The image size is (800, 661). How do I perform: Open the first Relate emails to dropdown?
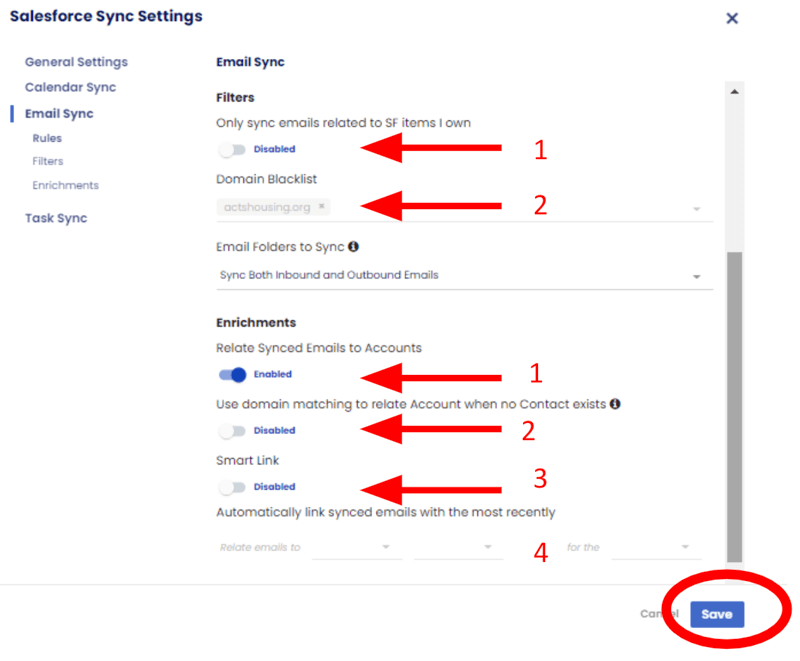click(383, 547)
